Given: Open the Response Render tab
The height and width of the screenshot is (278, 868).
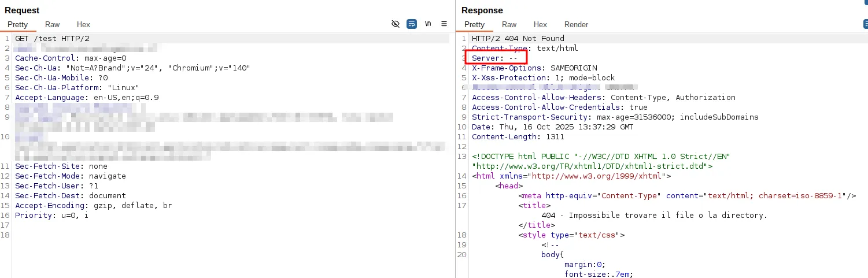Looking at the screenshot, I should click(x=576, y=25).
